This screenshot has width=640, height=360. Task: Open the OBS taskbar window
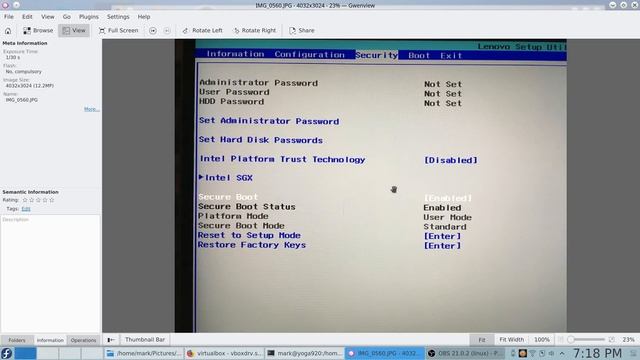coord(465,353)
